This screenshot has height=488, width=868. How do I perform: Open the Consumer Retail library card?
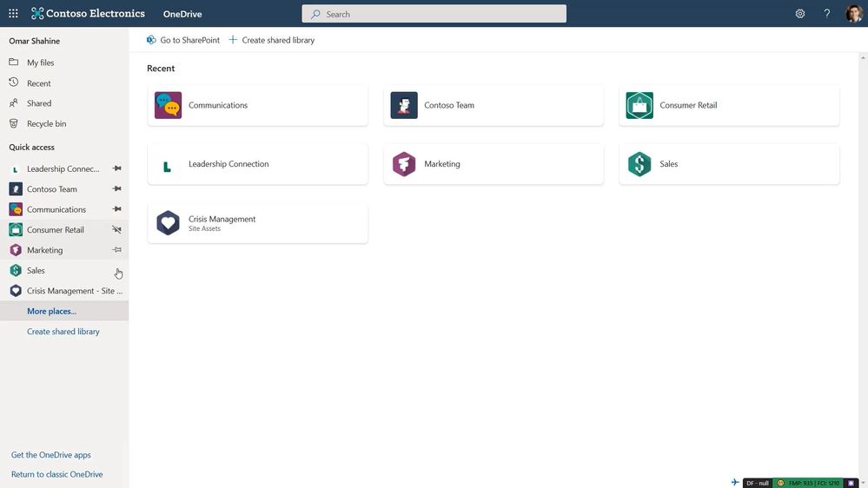tap(729, 105)
